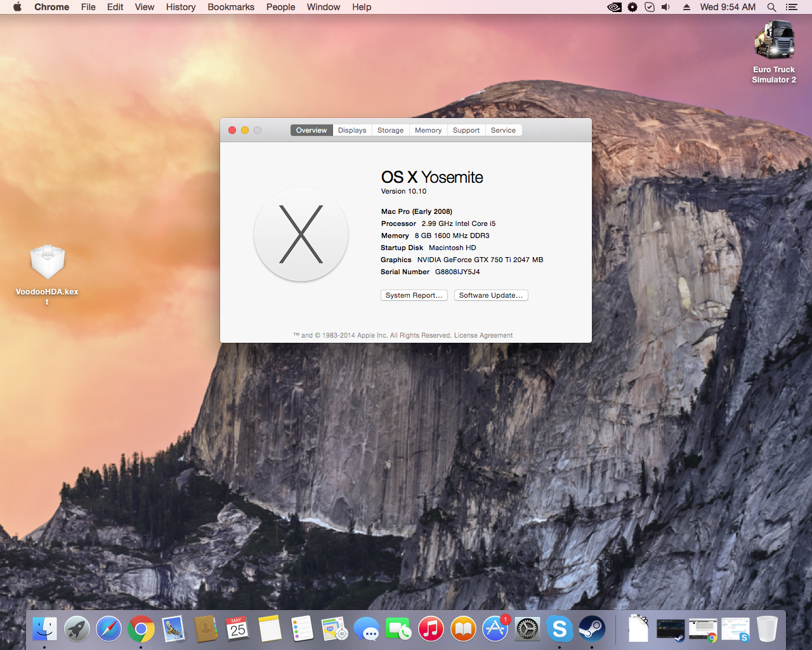Click the Version 10.10 text

tap(403, 191)
